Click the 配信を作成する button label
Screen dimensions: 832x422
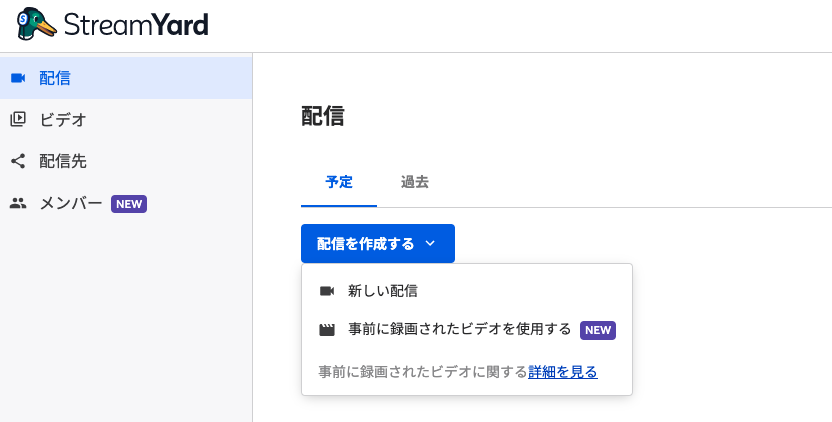click(x=366, y=244)
